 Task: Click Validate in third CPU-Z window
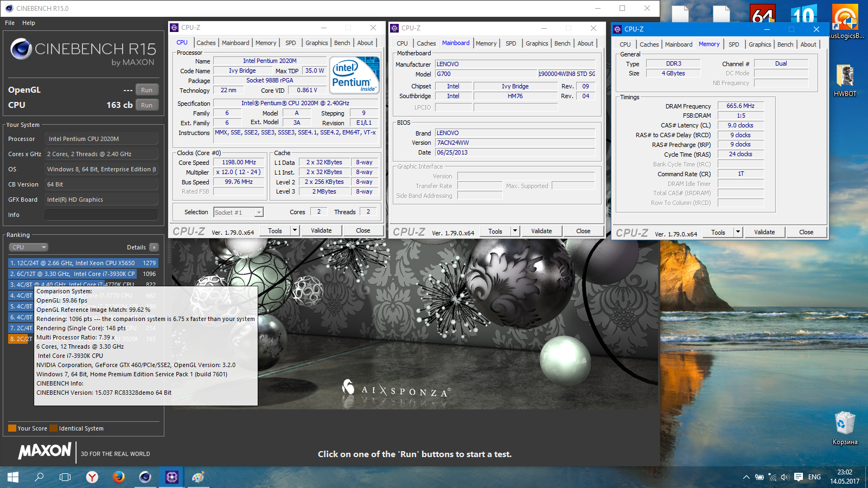[764, 232]
